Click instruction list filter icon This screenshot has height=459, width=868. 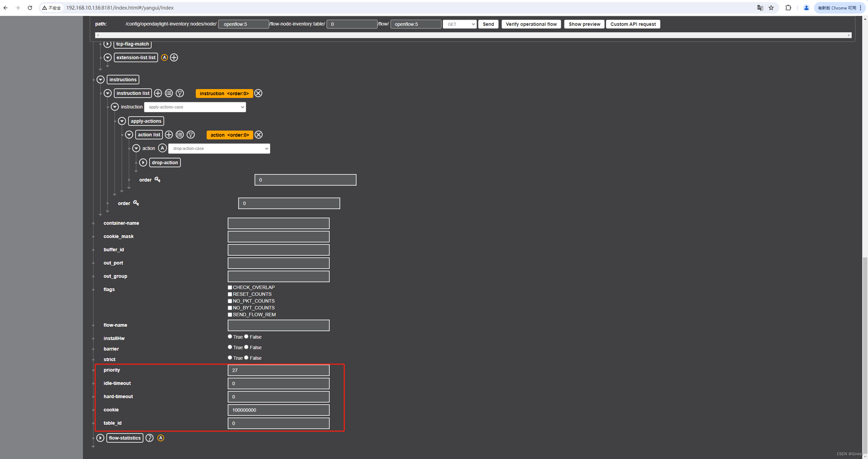click(x=180, y=93)
